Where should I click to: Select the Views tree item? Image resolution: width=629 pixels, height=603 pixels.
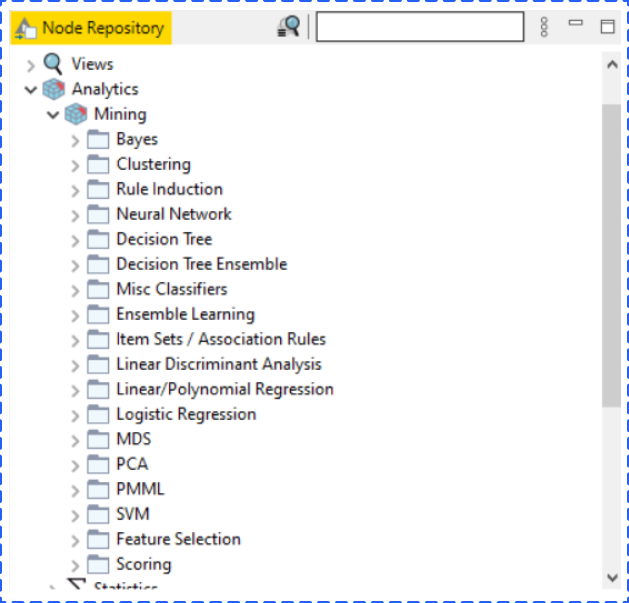tap(93, 64)
